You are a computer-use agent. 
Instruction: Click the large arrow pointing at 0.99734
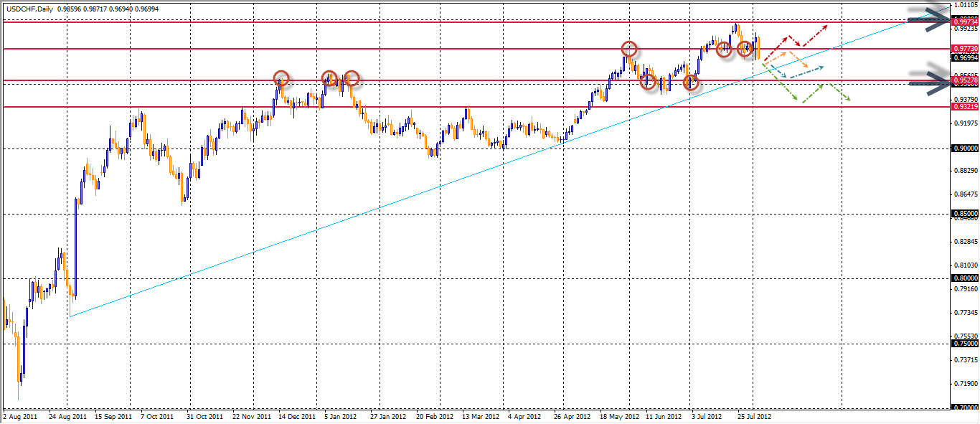[929, 19]
